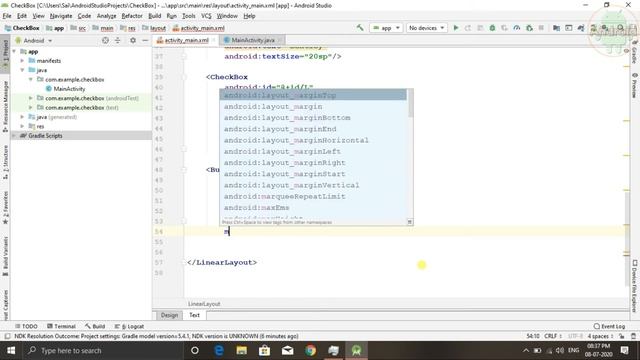Click the layout breadcrumb in navigation bar

(154, 28)
